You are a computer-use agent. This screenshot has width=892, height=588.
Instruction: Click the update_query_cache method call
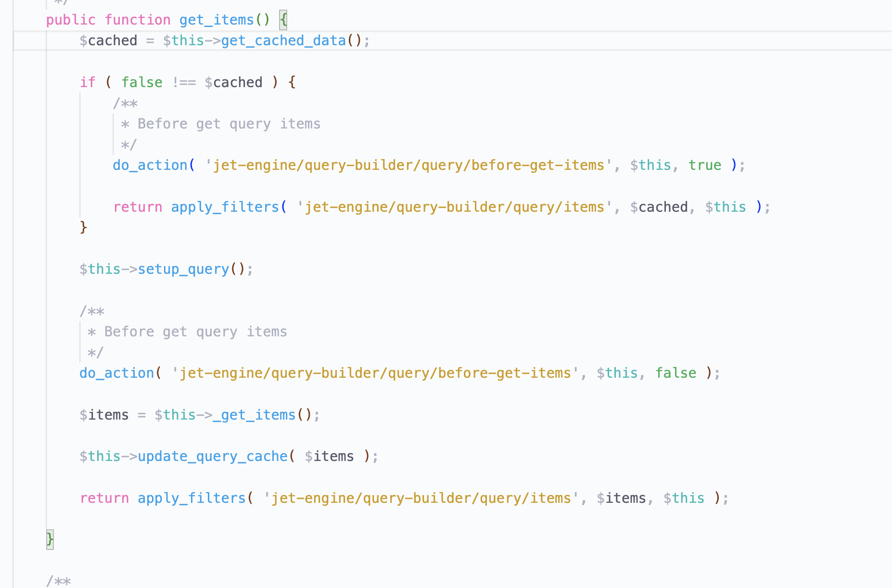point(212,456)
